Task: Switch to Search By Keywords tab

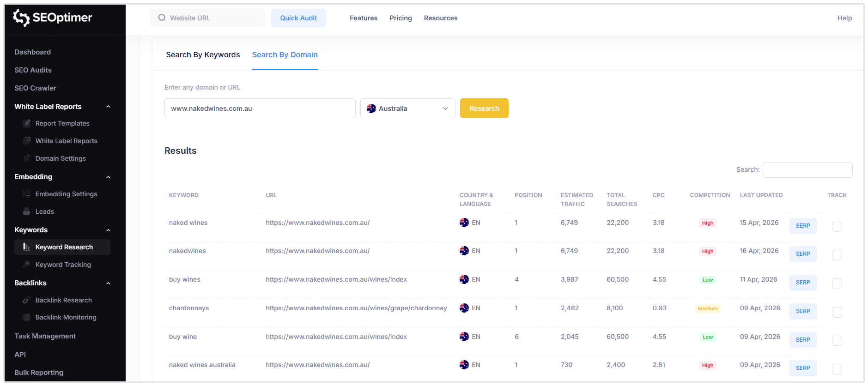Action: [203, 54]
